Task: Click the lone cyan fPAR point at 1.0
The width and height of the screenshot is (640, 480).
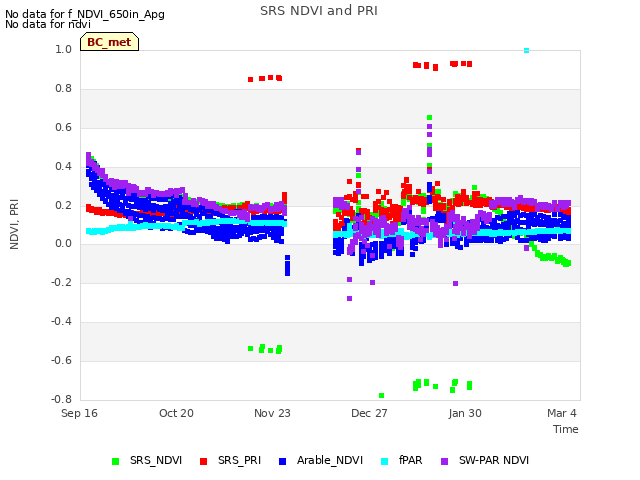Action: (x=527, y=50)
